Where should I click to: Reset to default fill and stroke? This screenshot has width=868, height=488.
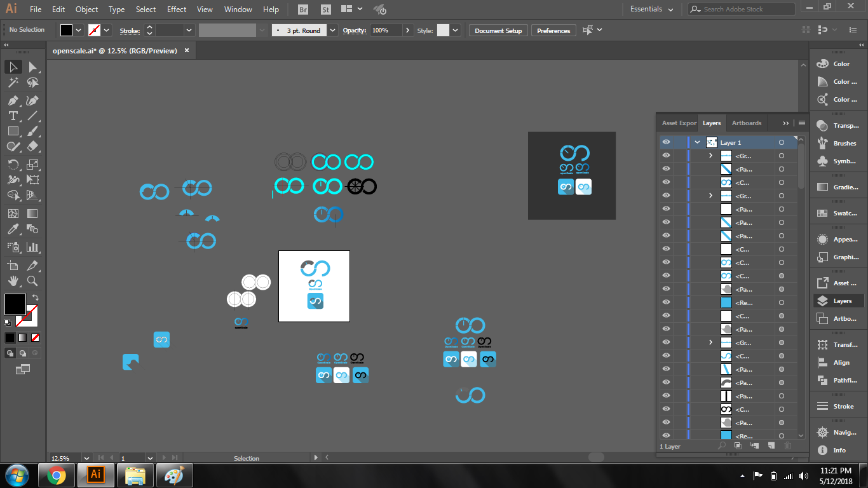click(8, 323)
